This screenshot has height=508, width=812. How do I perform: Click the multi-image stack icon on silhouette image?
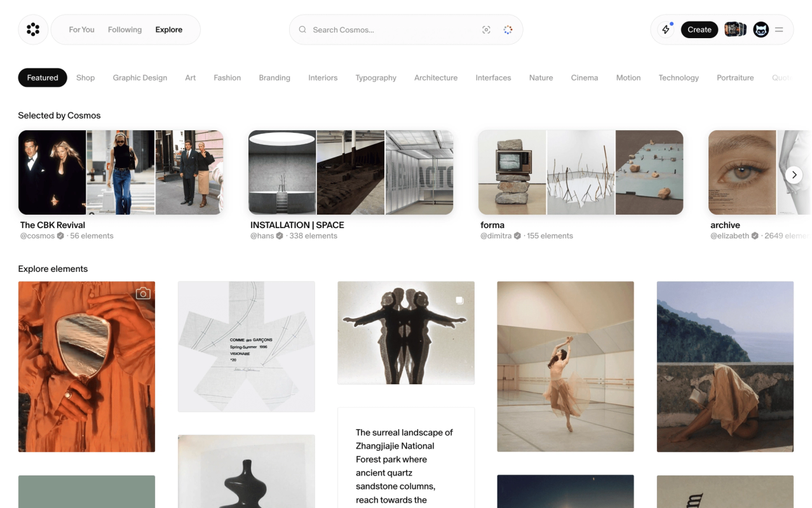[x=459, y=300]
